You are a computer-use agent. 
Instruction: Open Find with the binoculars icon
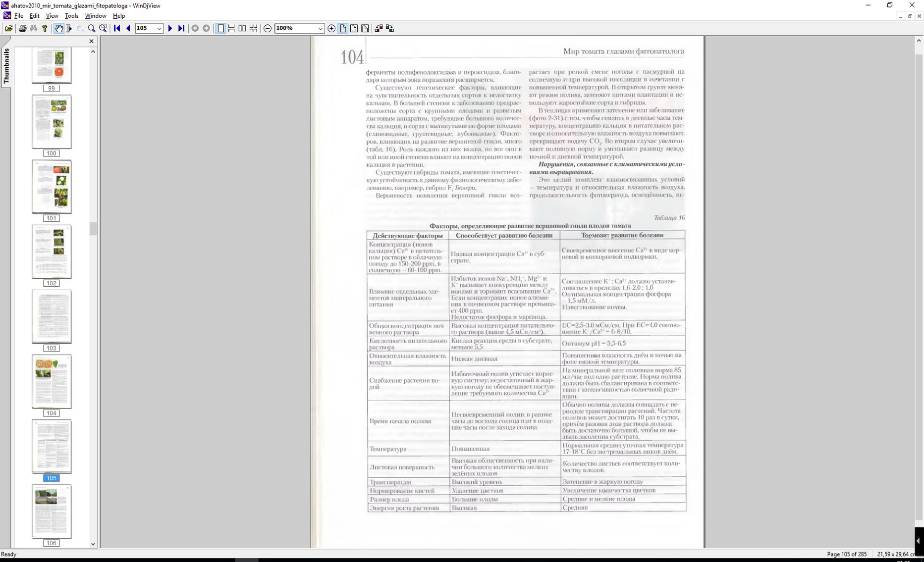click(34, 28)
